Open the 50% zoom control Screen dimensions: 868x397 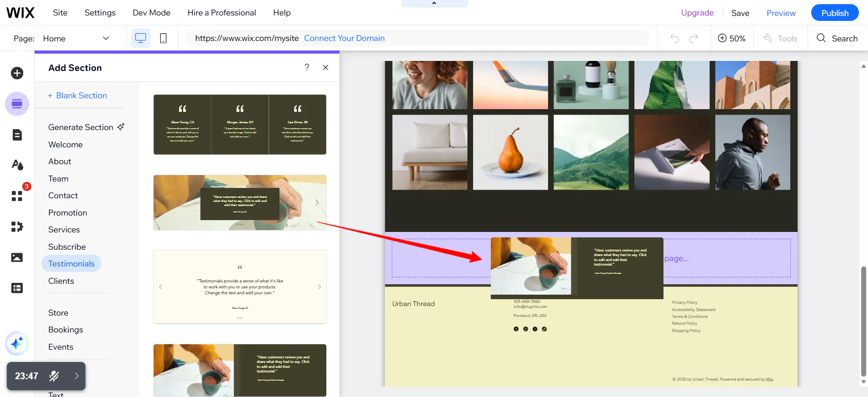732,39
